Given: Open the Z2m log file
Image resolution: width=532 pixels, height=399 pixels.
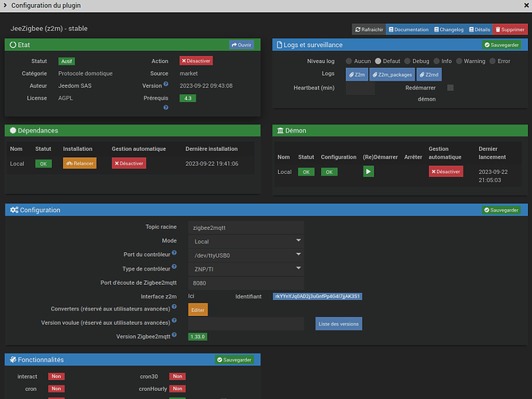Looking at the screenshot, I should point(356,74).
